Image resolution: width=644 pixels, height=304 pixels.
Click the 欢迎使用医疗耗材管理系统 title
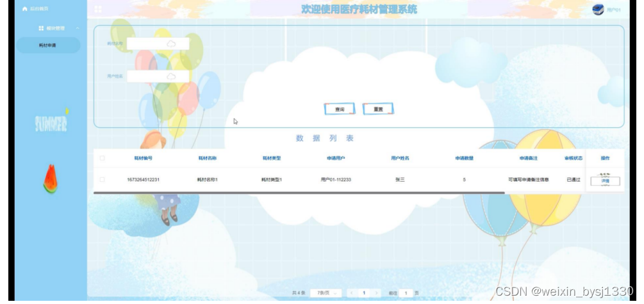[359, 9]
